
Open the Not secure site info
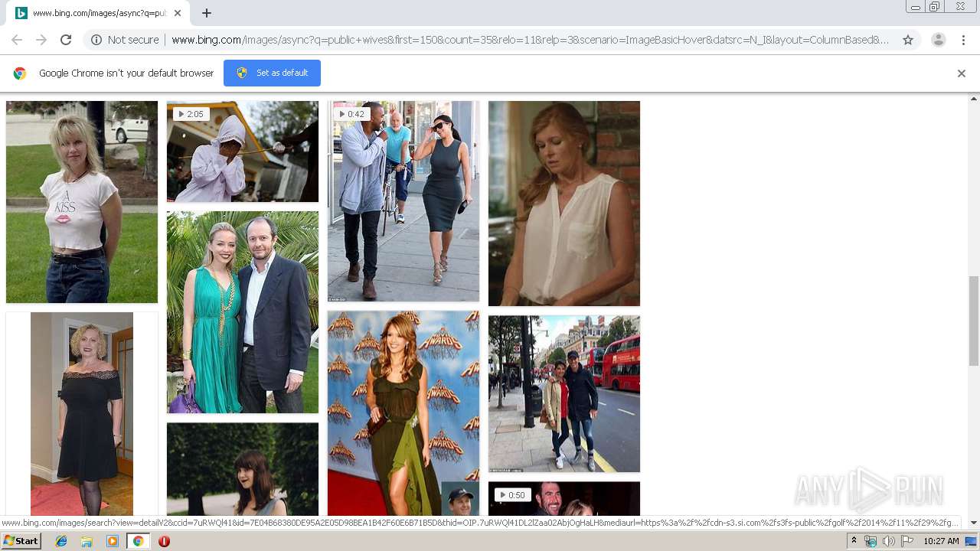[x=125, y=40]
